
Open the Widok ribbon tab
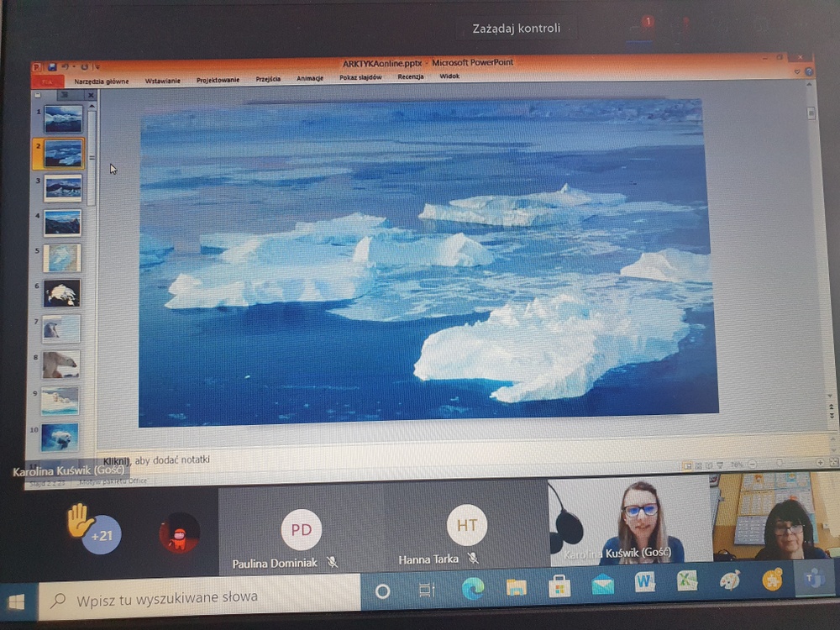click(x=449, y=76)
